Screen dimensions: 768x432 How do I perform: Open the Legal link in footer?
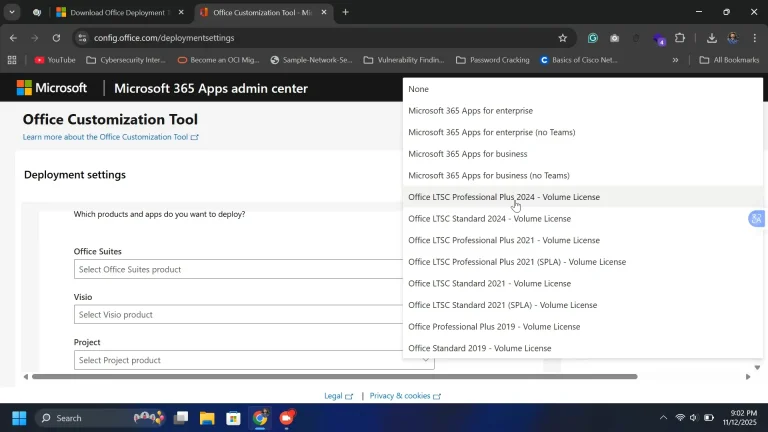pos(338,396)
